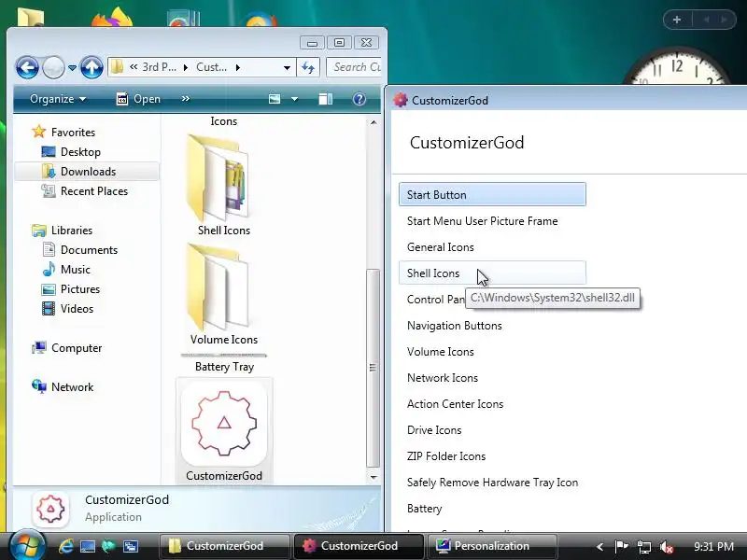Screen dimensions: 747x560
Task: Click Action Center flag tray icon
Action: coord(621,546)
